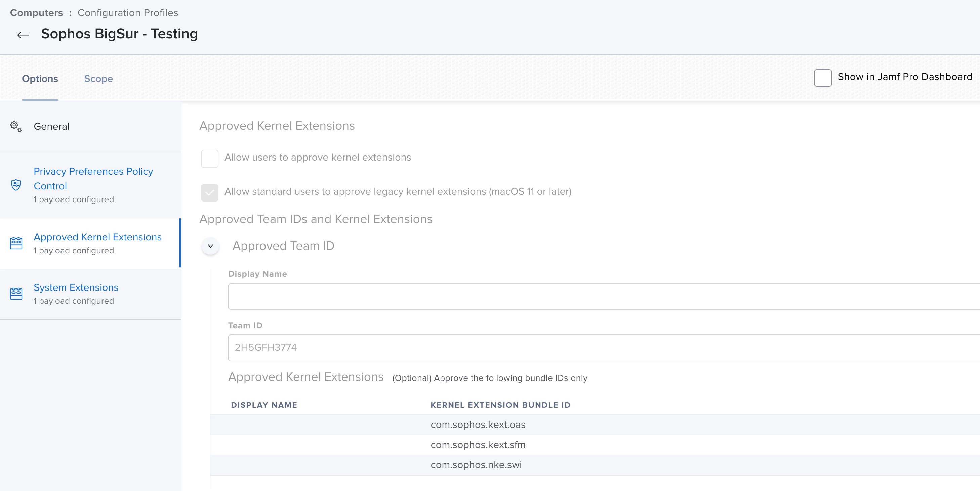Screen dimensions: 980x491
Task: Click the DISPLAY NAME column header
Action: tap(264, 405)
